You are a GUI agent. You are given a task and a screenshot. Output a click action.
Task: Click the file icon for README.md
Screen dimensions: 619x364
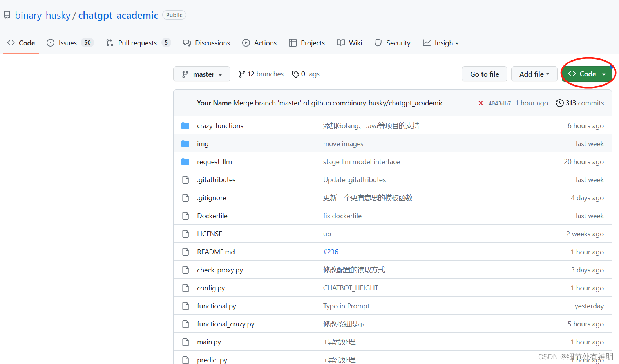coord(185,252)
